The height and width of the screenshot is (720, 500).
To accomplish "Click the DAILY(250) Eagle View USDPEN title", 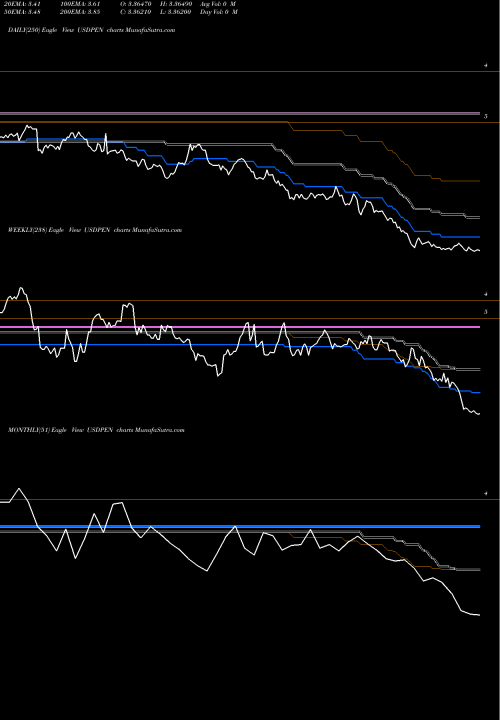I will (x=91, y=30).
